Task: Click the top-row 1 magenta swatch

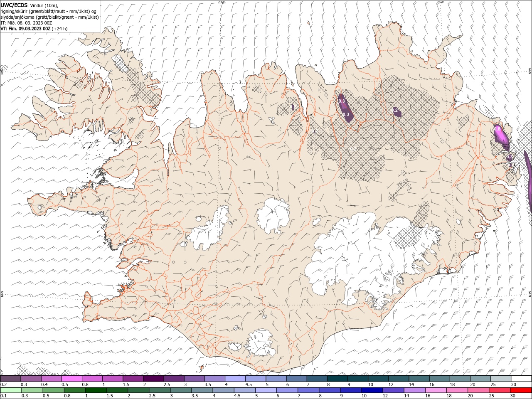Action: click(x=113, y=379)
